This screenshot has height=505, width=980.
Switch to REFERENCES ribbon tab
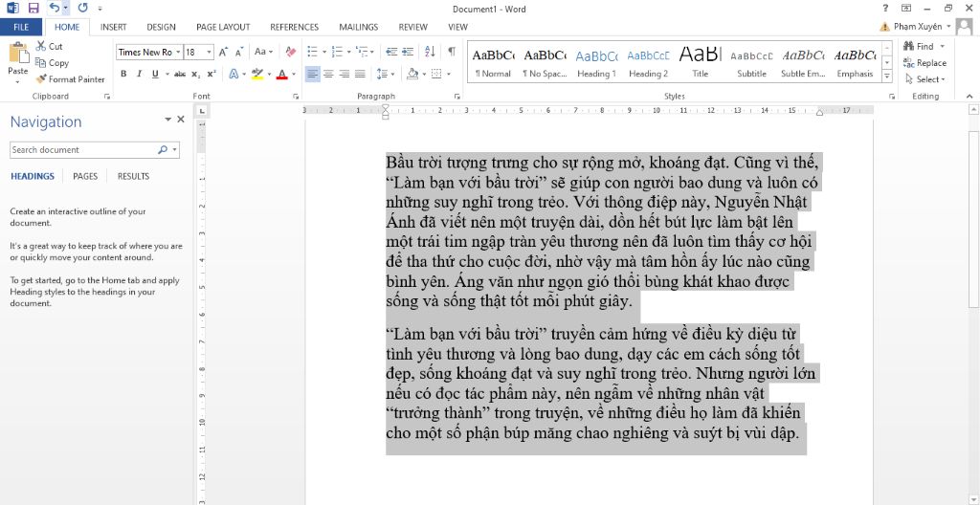[295, 27]
